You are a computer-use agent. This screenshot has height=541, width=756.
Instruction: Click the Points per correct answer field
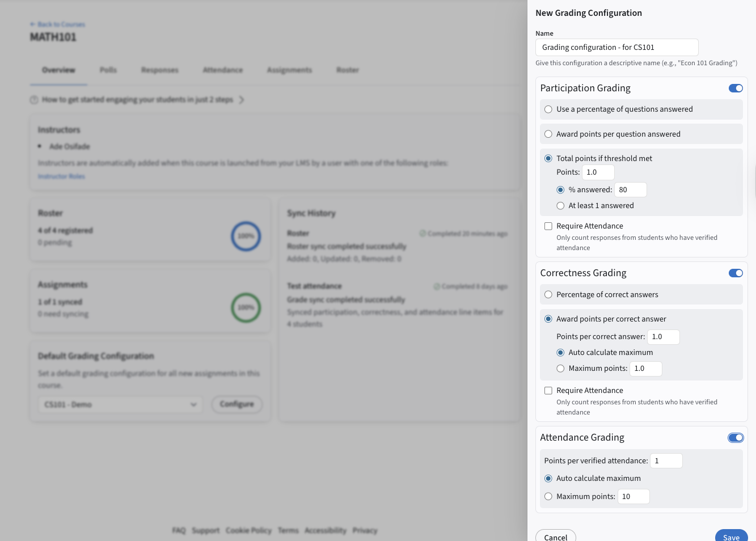[x=664, y=337]
